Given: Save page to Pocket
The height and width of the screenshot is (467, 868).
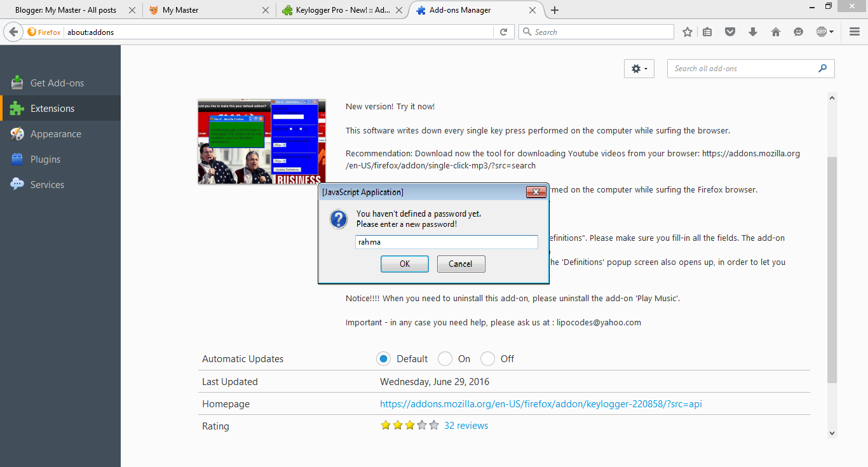Looking at the screenshot, I should click(730, 32).
